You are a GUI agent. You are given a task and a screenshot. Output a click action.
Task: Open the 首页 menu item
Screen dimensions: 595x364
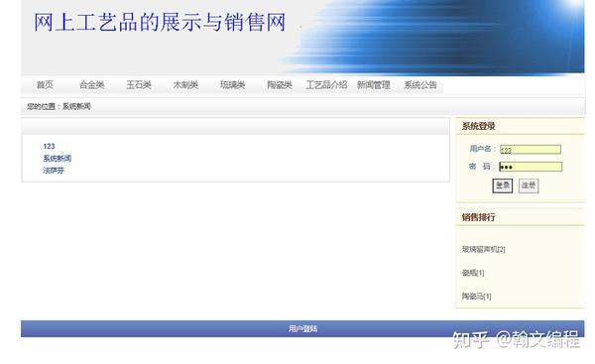pos(45,85)
